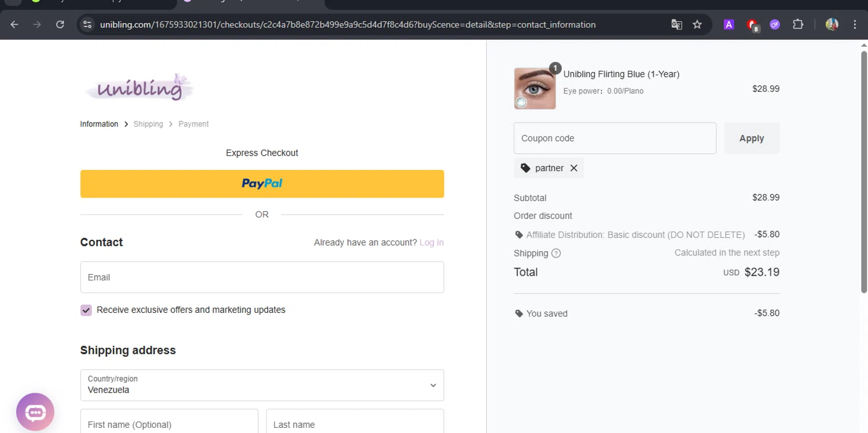Click the shipping help question icon
Image resolution: width=868 pixels, height=433 pixels.
[556, 253]
